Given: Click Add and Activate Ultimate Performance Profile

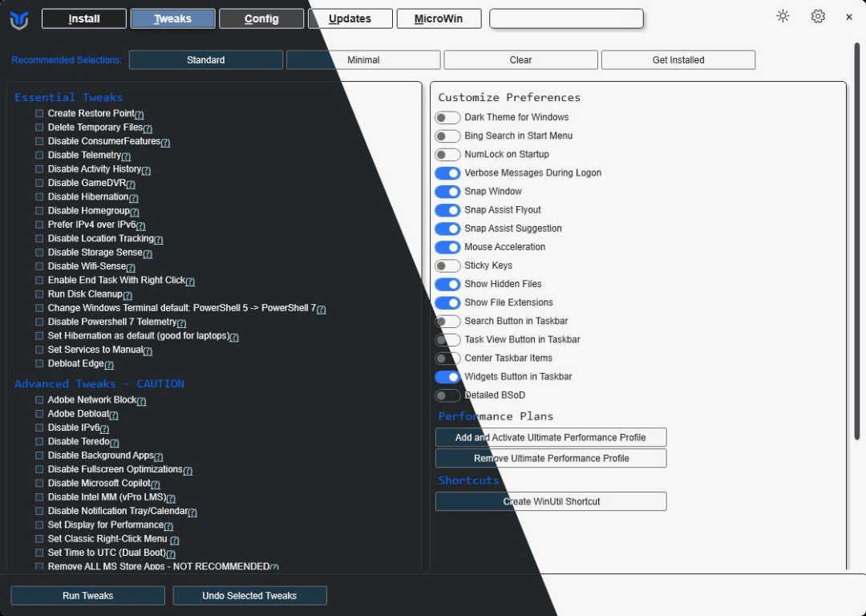Looking at the screenshot, I should [x=551, y=437].
